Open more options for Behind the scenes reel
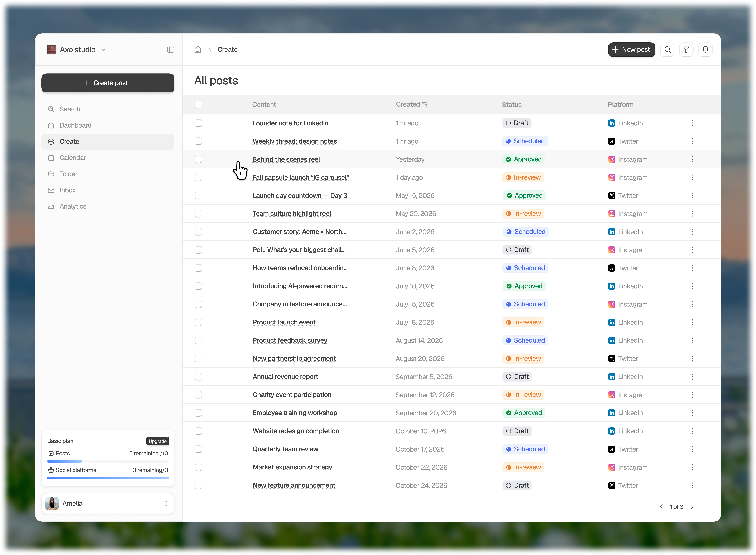756x555 pixels. 692,159
